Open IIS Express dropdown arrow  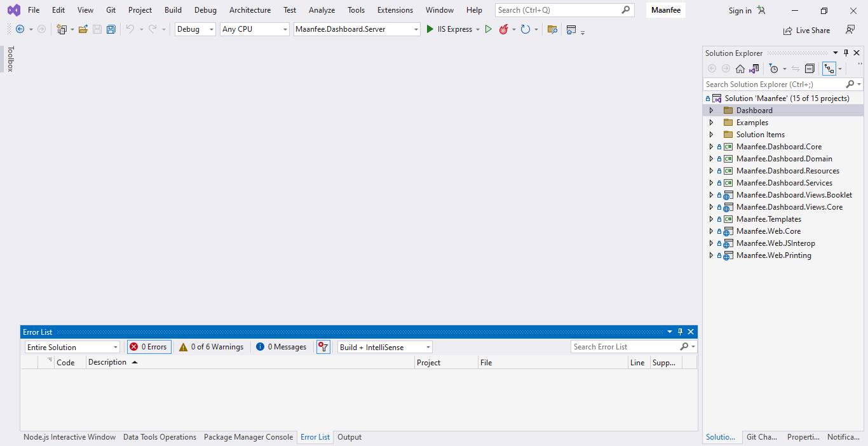478,29
